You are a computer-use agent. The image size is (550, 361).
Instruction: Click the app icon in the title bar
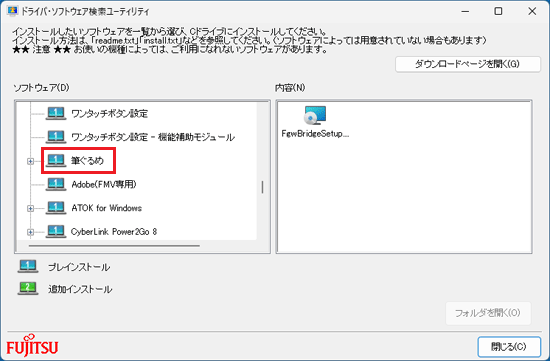click(x=12, y=11)
